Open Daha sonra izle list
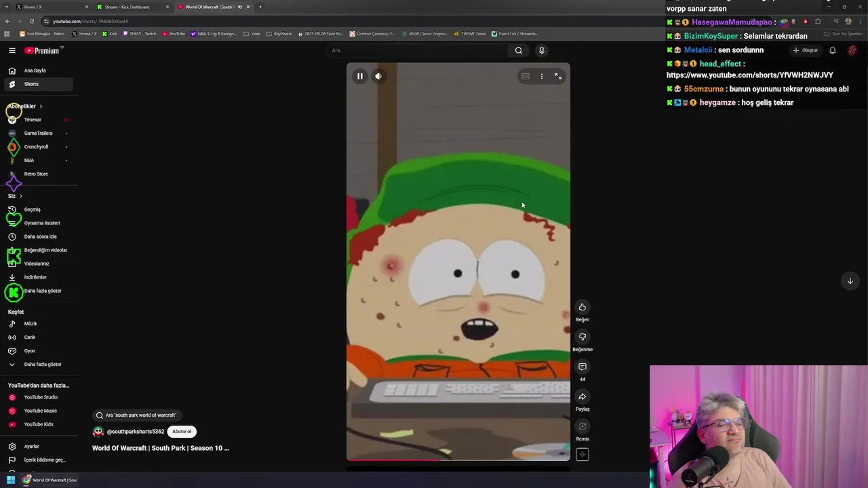 38,237
